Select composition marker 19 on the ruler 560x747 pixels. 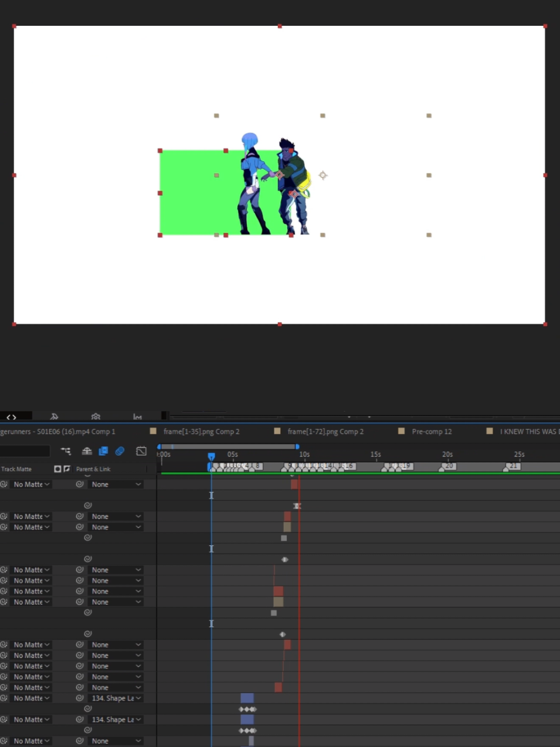coord(406,466)
